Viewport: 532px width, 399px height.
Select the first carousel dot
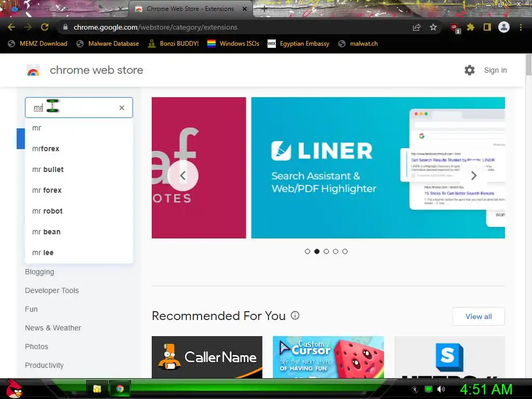(x=308, y=251)
